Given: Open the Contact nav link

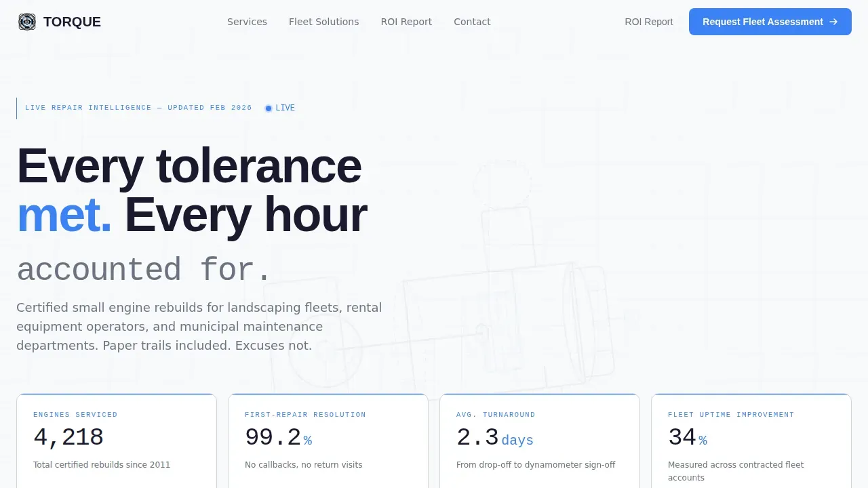Looking at the screenshot, I should (472, 22).
